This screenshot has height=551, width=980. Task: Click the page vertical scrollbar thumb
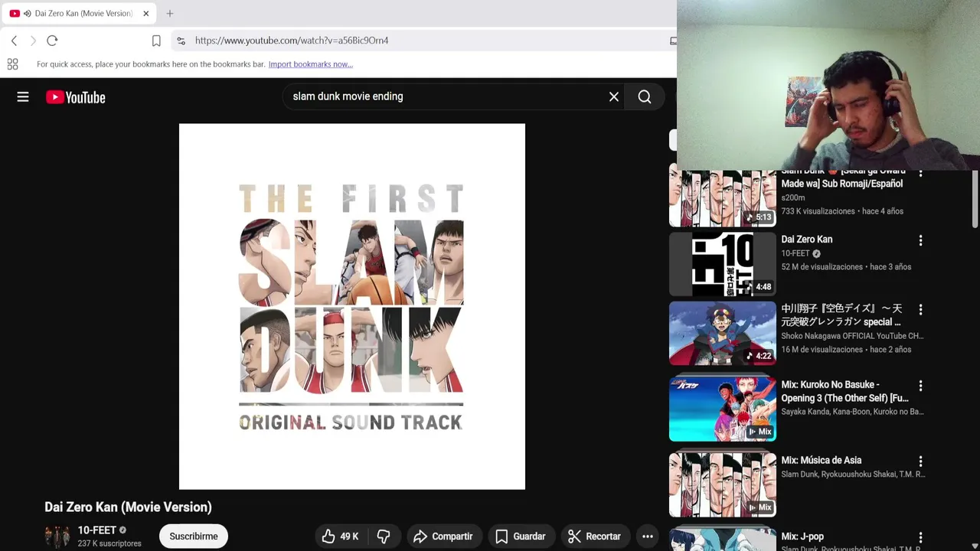(x=975, y=199)
